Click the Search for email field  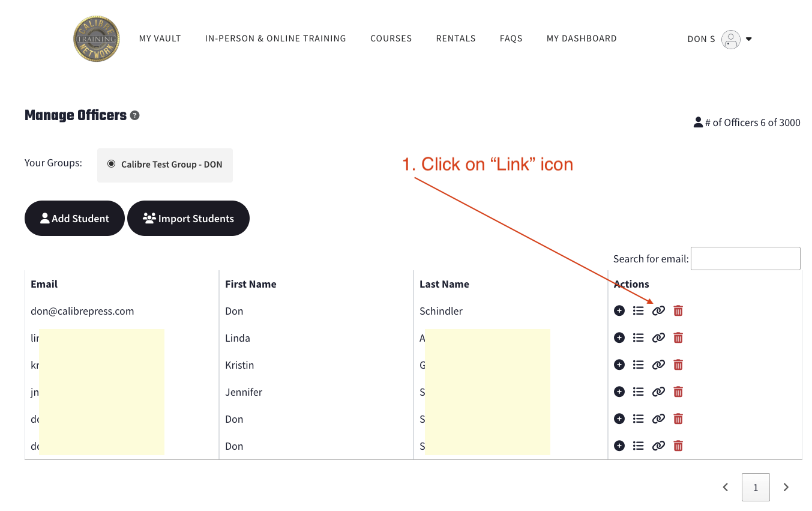tap(745, 258)
